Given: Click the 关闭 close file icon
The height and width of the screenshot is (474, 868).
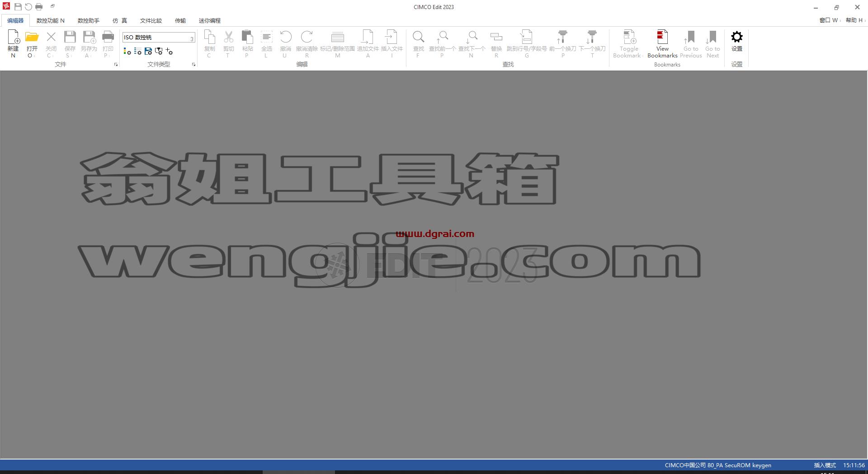Looking at the screenshot, I should [51, 37].
